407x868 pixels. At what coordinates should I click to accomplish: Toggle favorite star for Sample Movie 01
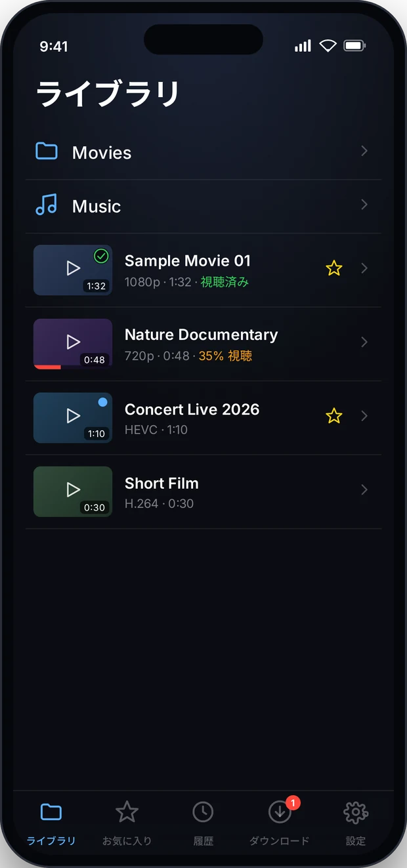(x=334, y=268)
